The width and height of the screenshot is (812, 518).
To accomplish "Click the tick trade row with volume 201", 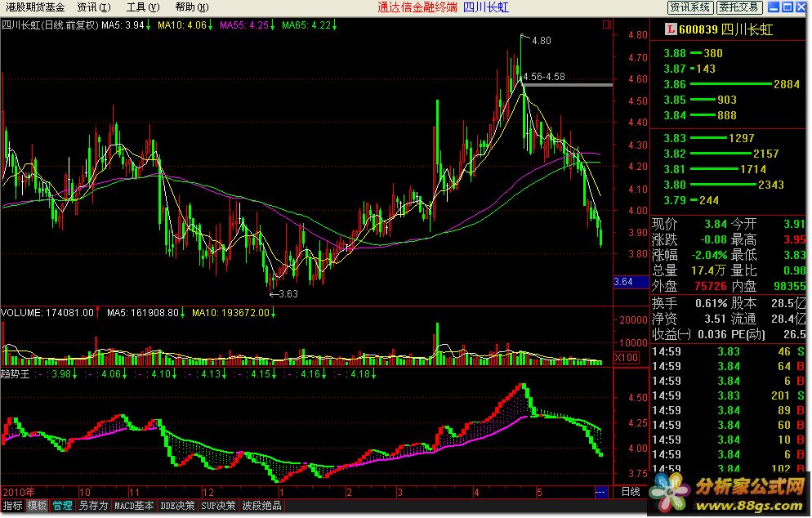I will coord(728,395).
